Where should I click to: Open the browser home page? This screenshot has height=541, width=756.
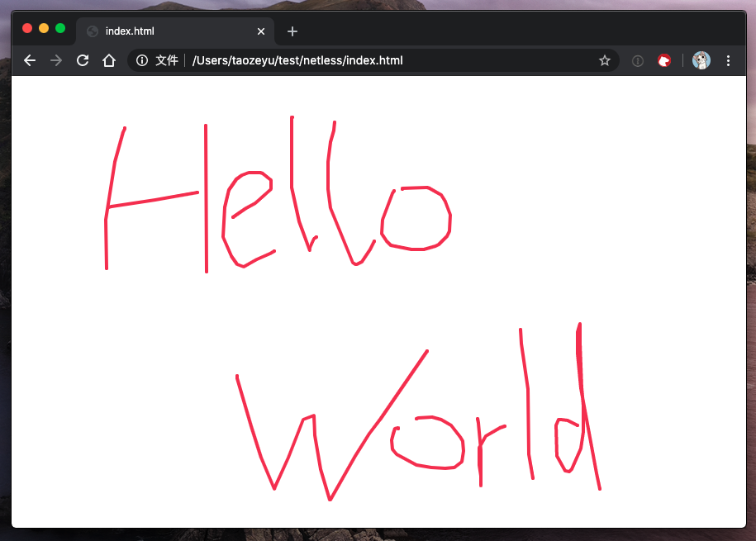pyautogui.click(x=109, y=60)
